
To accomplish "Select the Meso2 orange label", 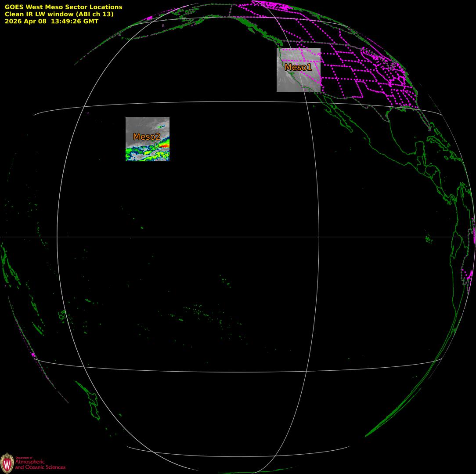I will pos(147,137).
